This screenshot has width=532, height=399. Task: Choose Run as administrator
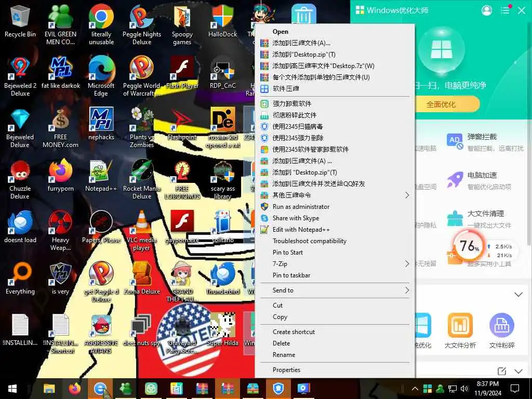[x=335, y=207]
